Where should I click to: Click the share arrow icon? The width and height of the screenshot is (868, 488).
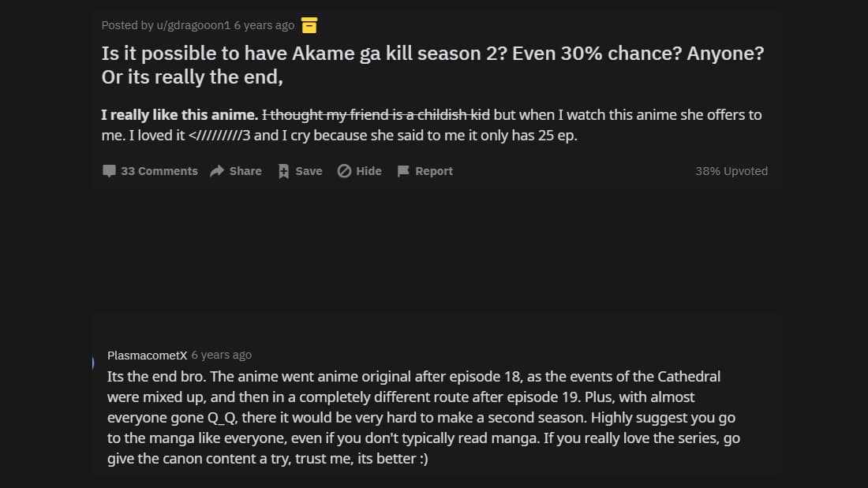click(217, 171)
